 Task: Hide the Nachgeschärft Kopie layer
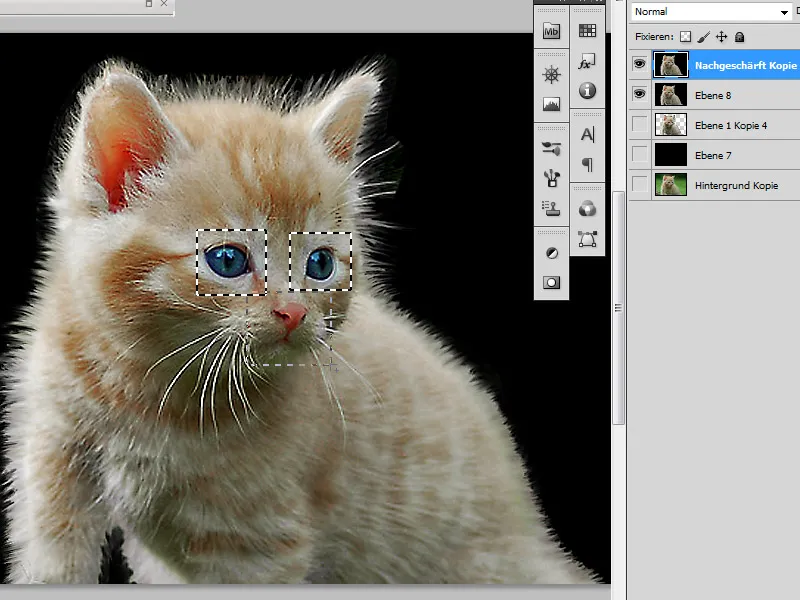[x=640, y=64]
